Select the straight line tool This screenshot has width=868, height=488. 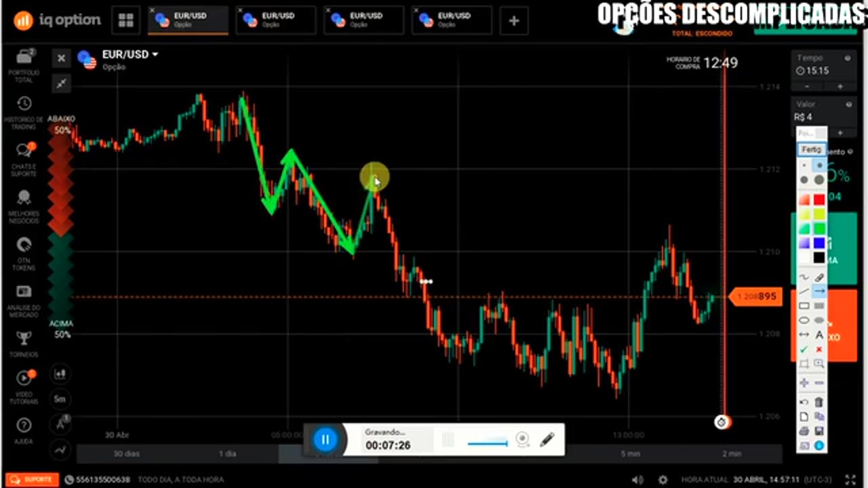(x=804, y=291)
